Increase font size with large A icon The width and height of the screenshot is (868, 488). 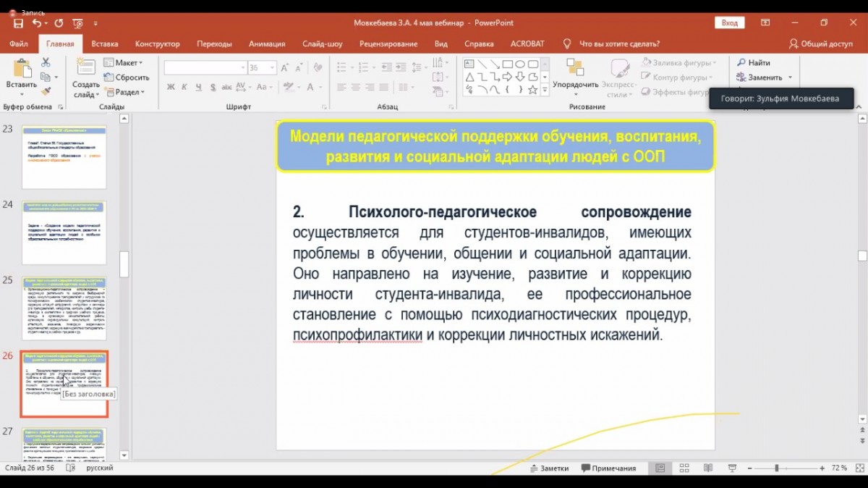click(286, 67)
